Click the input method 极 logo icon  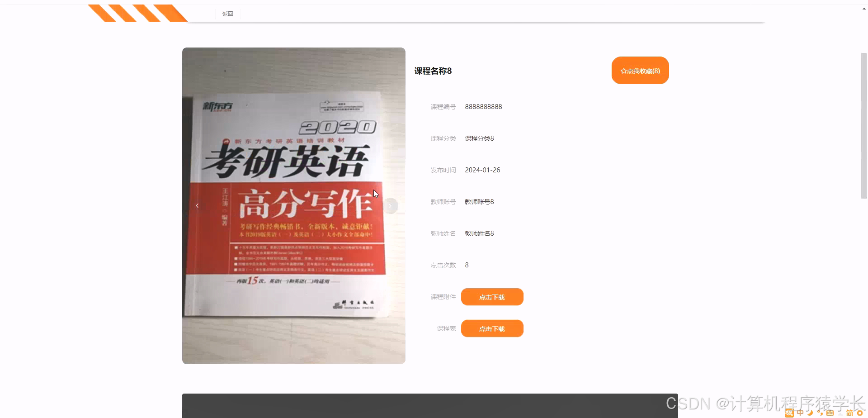789,413
